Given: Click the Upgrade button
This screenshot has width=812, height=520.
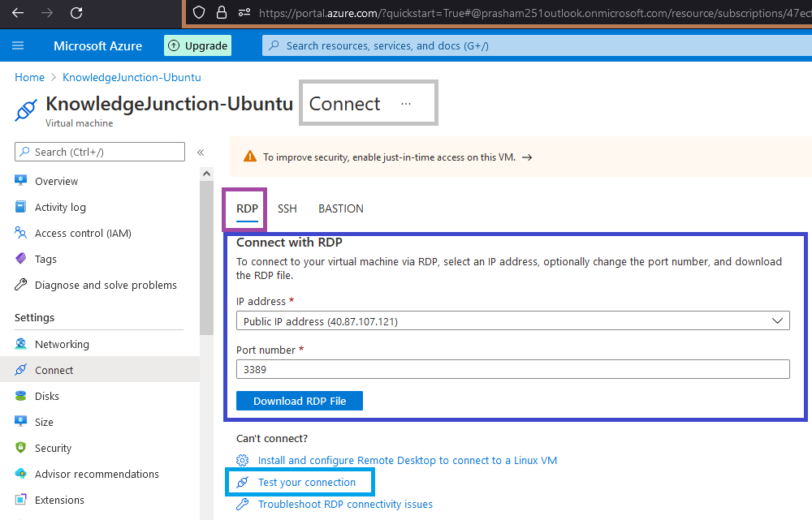Looking at the screenshot, I should point(198,45).
